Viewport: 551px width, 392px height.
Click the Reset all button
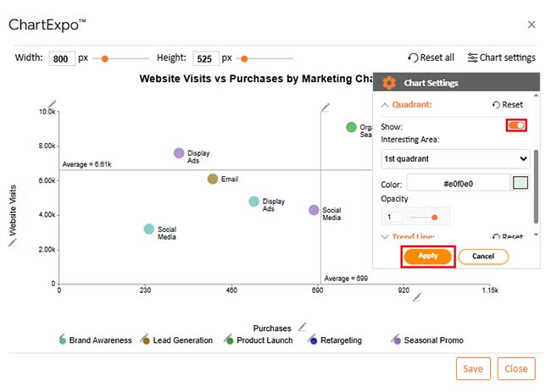coord(431,58)
